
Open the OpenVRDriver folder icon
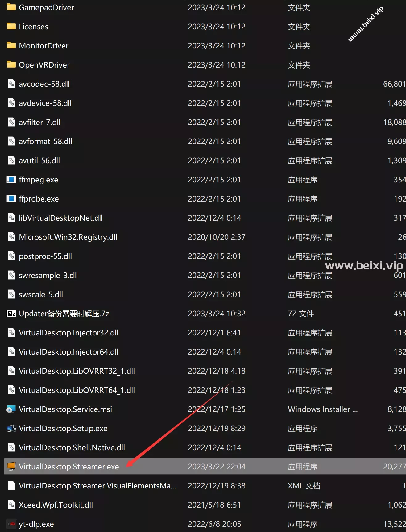[11, 64]
